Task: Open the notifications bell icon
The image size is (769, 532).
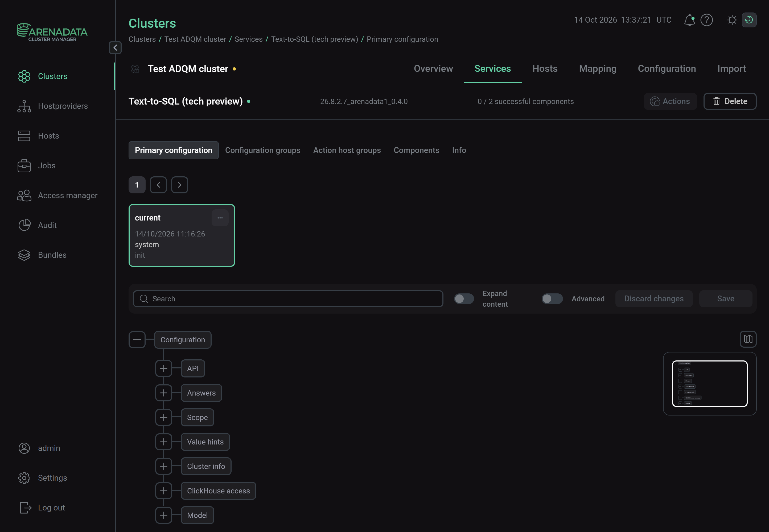Action: tap(689, 20)
